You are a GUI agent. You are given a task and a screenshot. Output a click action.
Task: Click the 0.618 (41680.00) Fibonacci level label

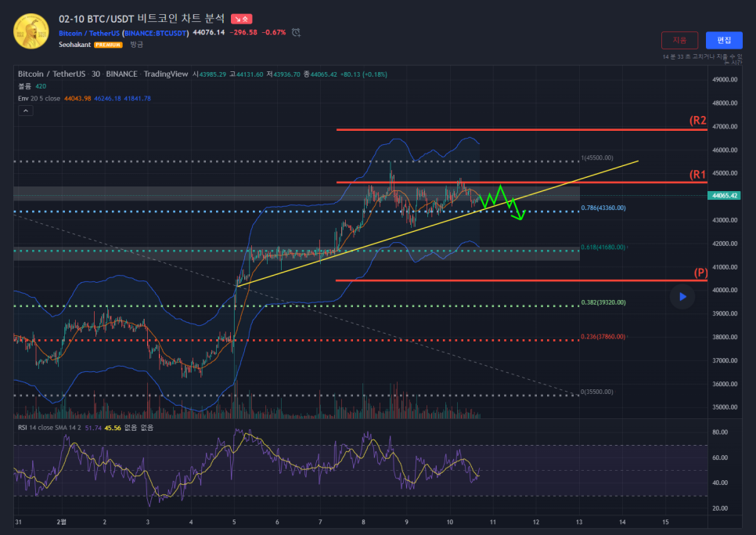(x=603, y=248)
